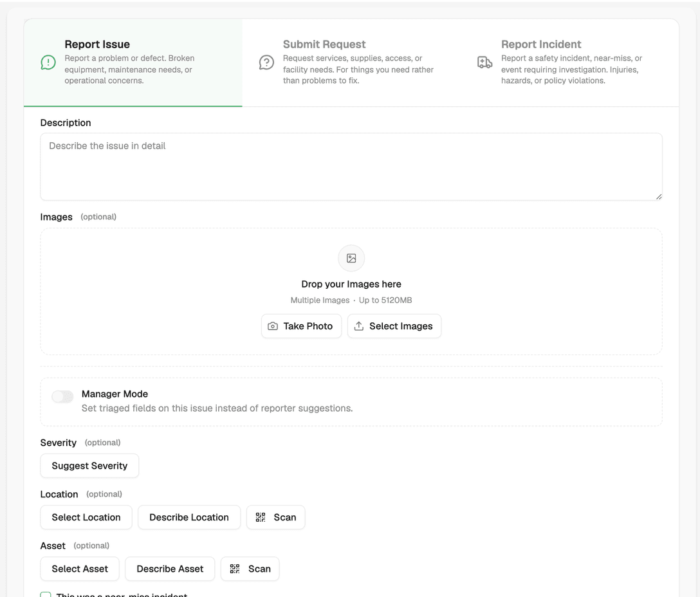Click the 'Multiple Images · Up to 5120MB' text

[x=351, y=300]
